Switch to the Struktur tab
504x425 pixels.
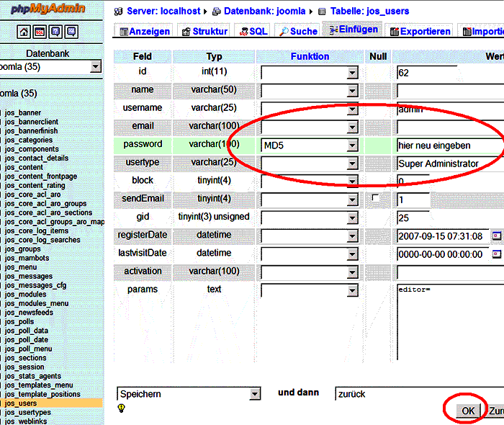204,31
